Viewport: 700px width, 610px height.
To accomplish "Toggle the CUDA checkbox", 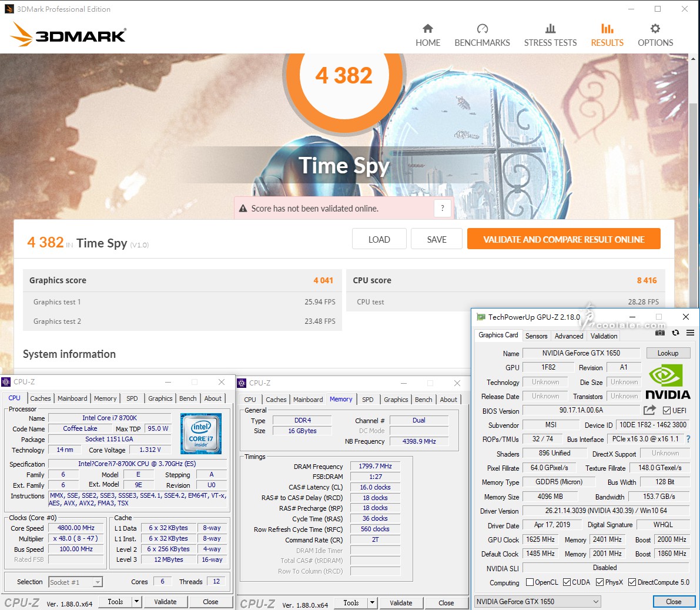I will click(x=567, y=582).
